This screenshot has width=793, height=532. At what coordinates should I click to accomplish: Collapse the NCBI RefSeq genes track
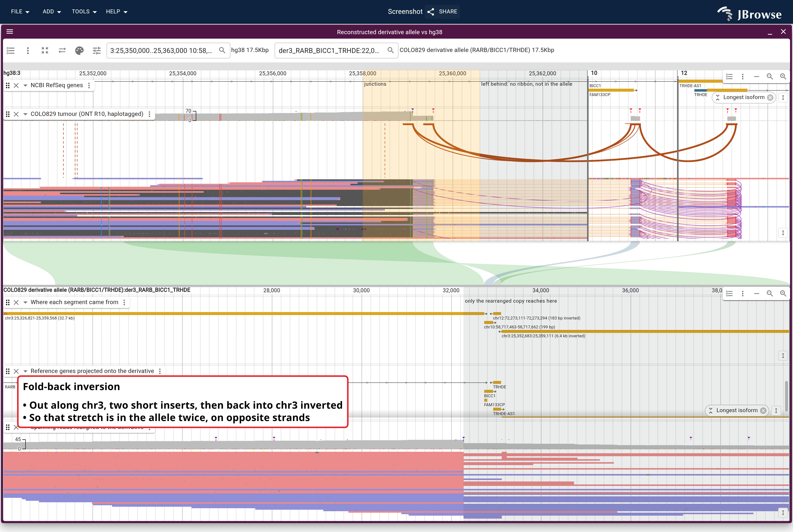pyautogui.click(x=25, y=85)
